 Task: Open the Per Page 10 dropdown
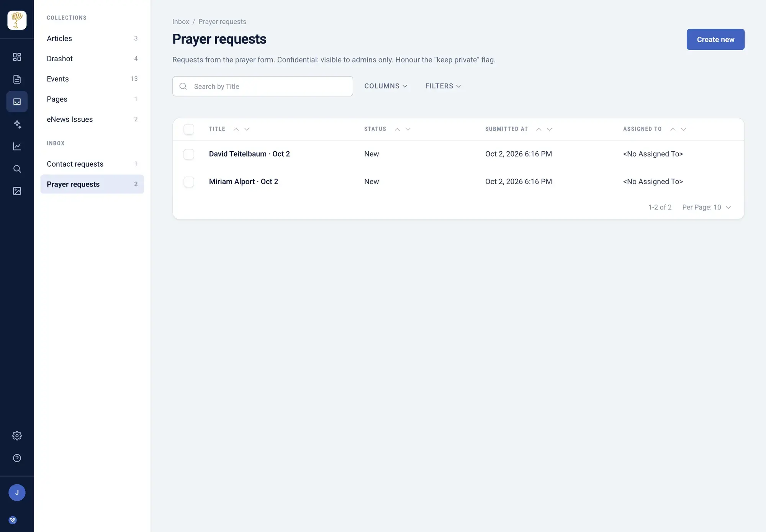(x=707, y=207)
